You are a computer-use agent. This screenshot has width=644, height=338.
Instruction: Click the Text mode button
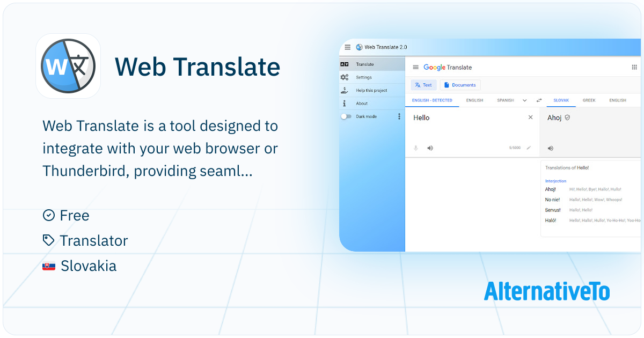click(423, 85)
